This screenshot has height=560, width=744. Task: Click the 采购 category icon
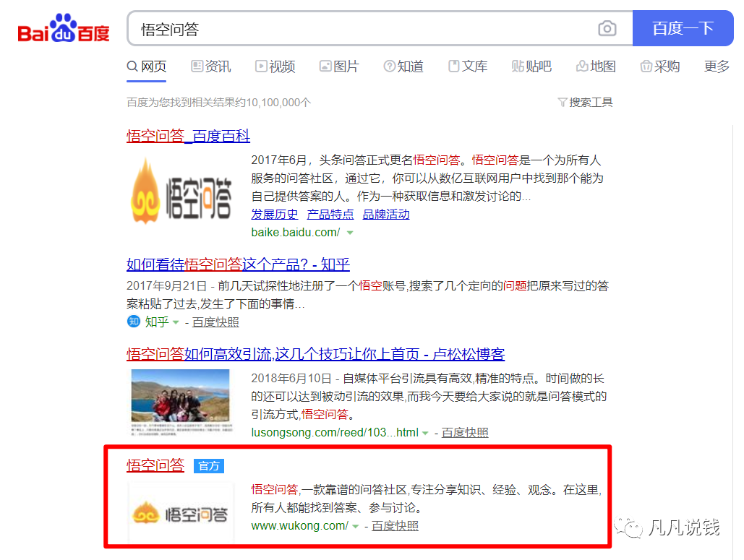pyautogui.click(x=646, y=66)
